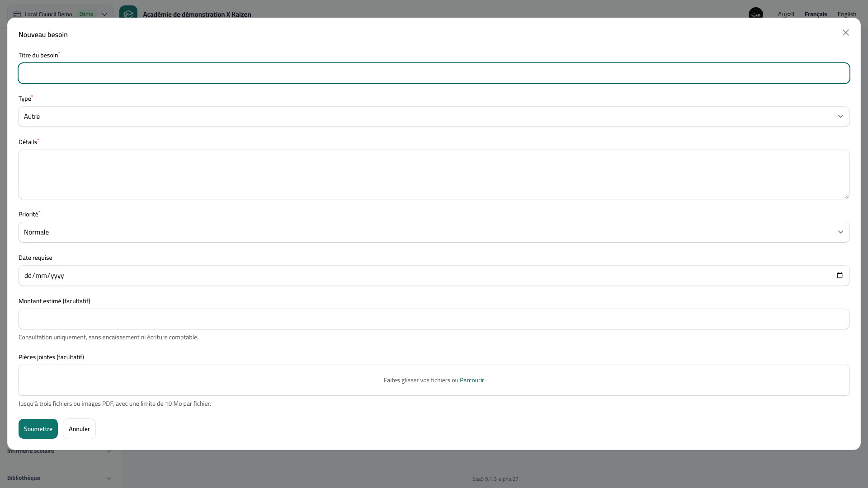This screenshot has width=868, height=488.
Task: Switch language to Arabic العربية
Action: point(786,14)
